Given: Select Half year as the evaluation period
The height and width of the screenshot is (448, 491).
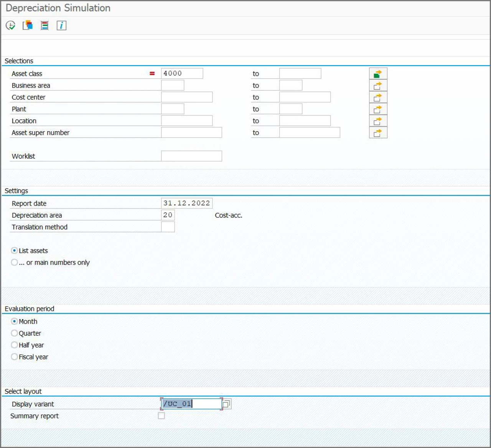Looking at the screenshot, I should click(14, 345).
